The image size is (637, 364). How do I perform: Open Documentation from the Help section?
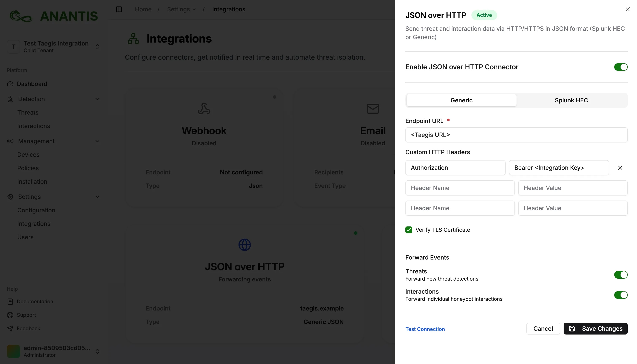click(x=35, y=301)
